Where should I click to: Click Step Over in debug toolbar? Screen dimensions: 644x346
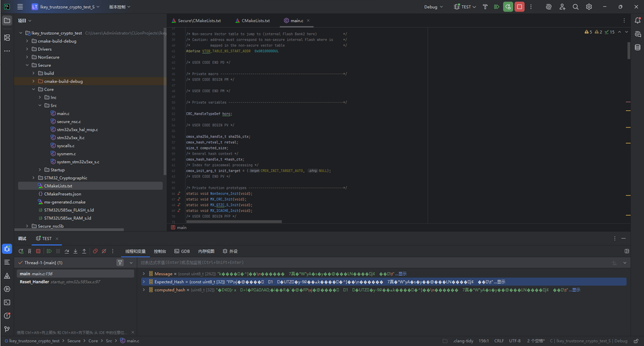click(x=66, y=251)
